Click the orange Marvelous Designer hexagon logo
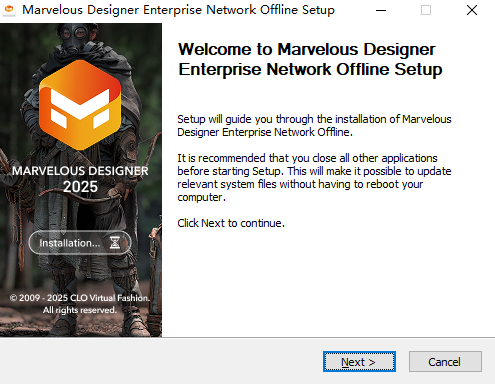Viewport: 495px width, 384px height. 80,105
